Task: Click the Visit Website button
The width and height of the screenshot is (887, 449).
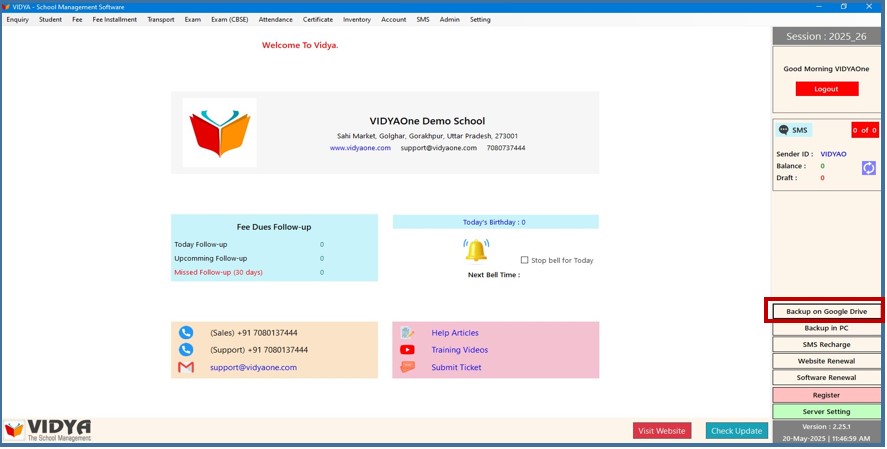Action: [662, 431]
